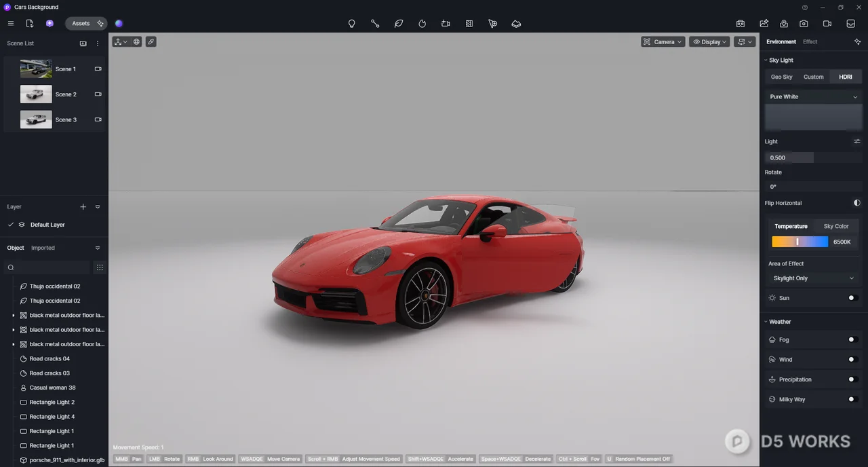Select the terrain tool icon
Screen dimensions: 868x467
[x=516, y=23]
